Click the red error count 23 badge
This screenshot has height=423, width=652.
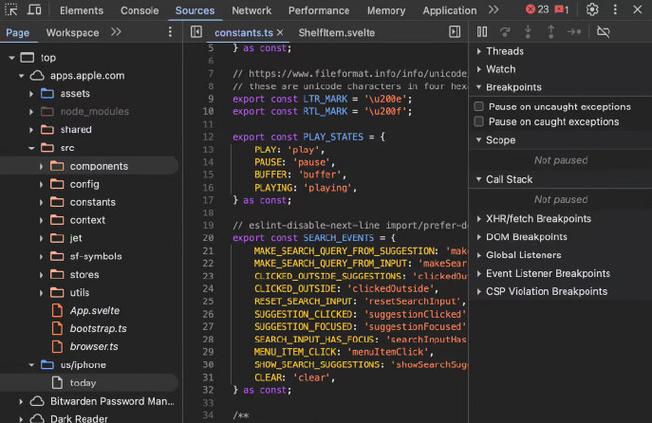pos(537,10)
